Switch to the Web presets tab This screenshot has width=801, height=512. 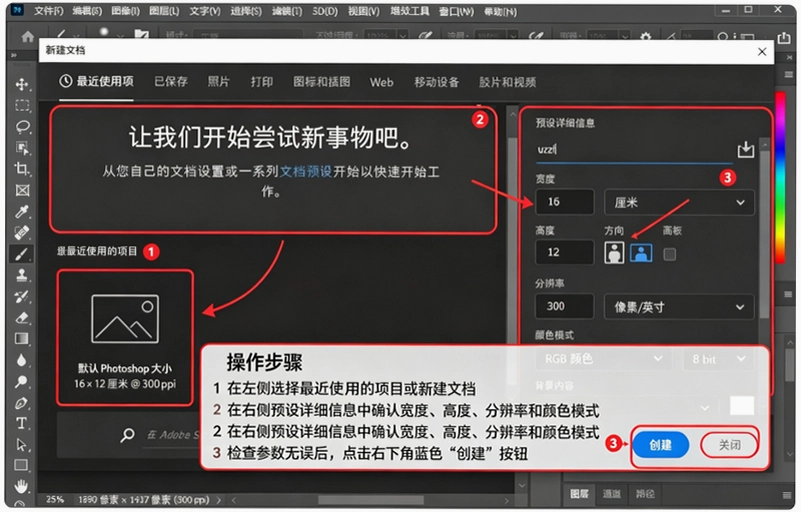381,82
